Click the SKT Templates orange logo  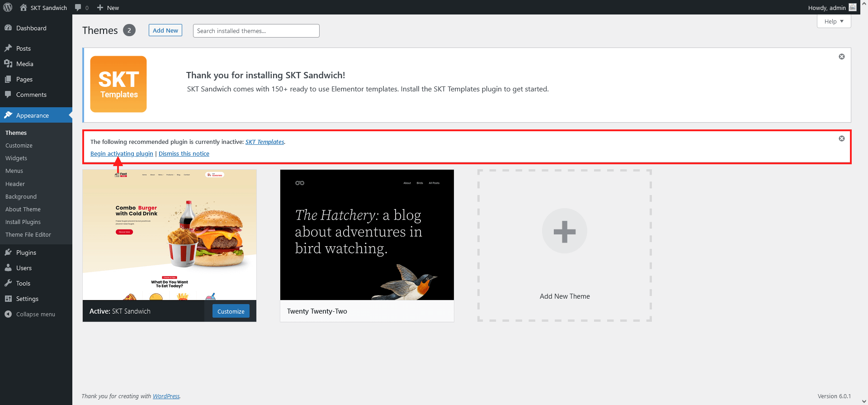tap(118, 84)
